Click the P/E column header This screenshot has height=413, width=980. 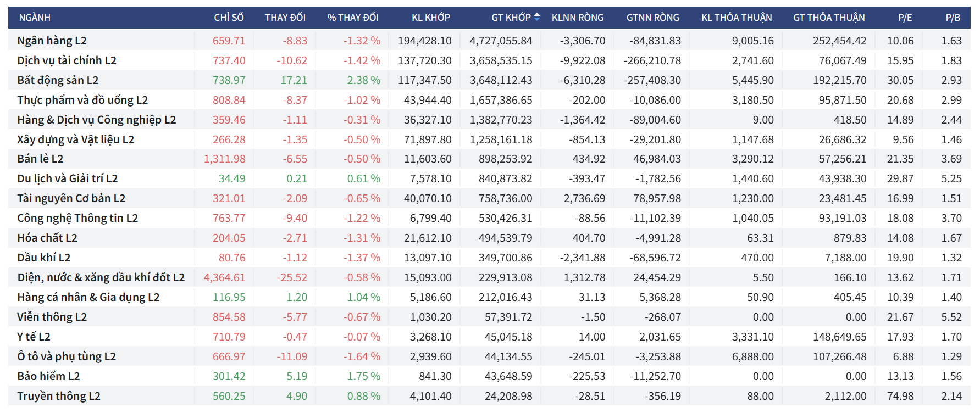coord(905,18)
